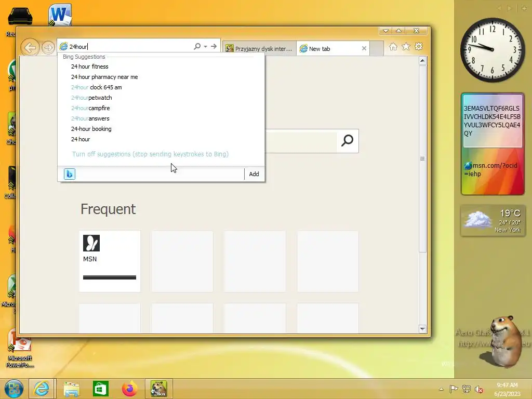Click the page search magnifier button
This screenshot has width=532, height=399.
coord(348,140)
